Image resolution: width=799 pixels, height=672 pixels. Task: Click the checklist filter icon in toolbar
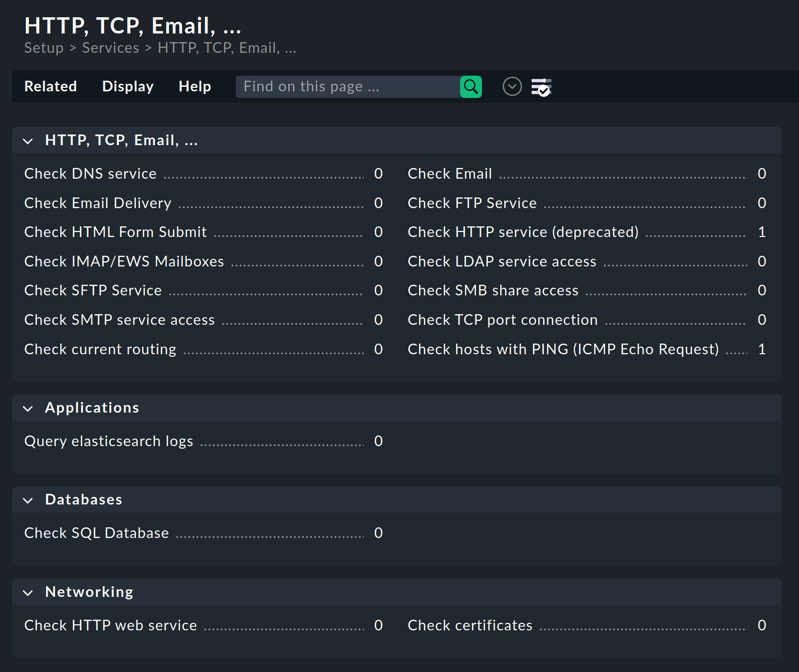(541, 87)
